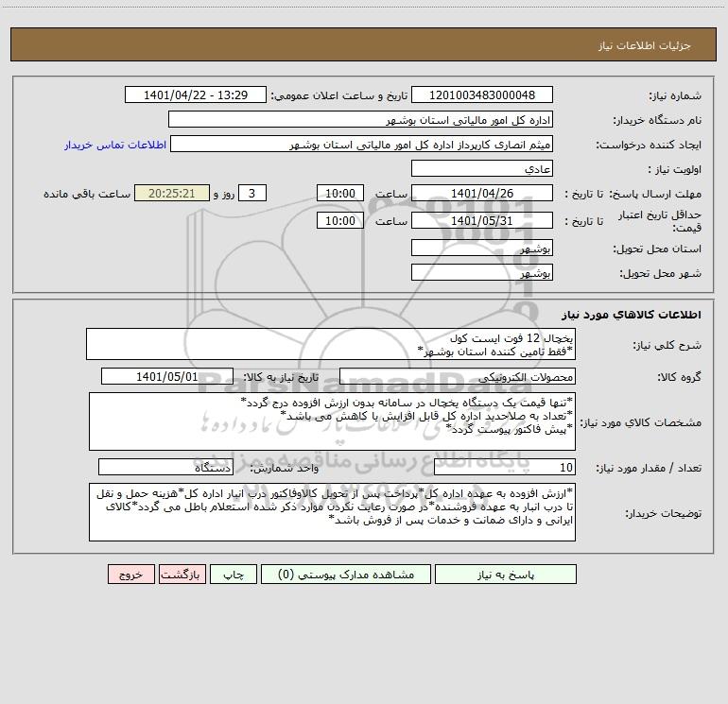Image resolution: width=728 pixels, height=704 pixels.
Task: Click buyer organization name field
Action: pos(360,119)
